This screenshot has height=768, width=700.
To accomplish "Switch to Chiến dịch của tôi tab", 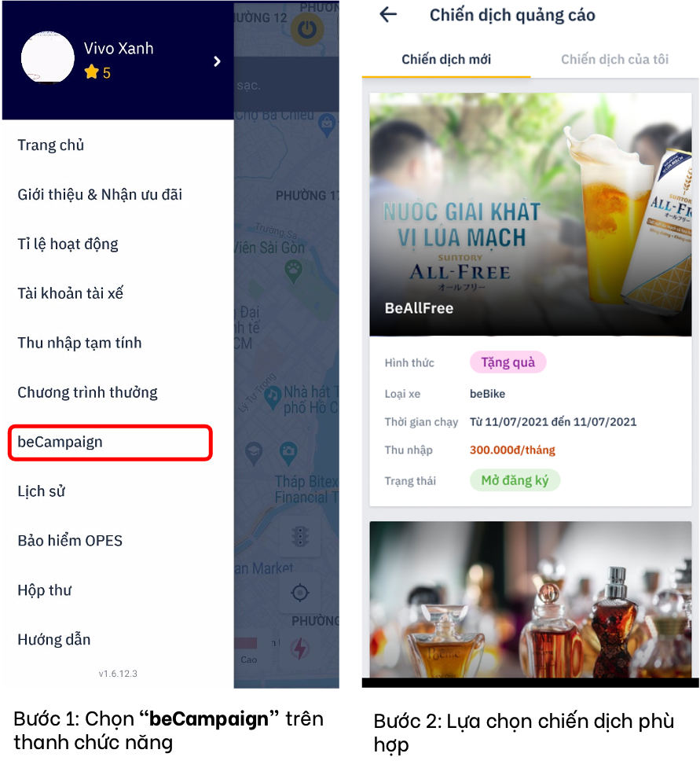I will pos(614,59).
